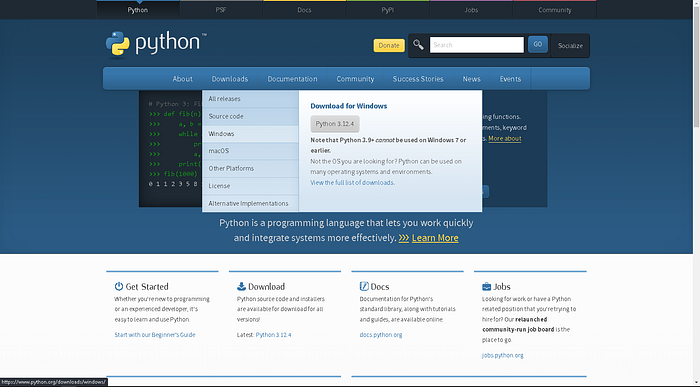The width and height of the screenshot is (700, 387).
Task: Click the Get Started heading
Action: coord(147,287)
